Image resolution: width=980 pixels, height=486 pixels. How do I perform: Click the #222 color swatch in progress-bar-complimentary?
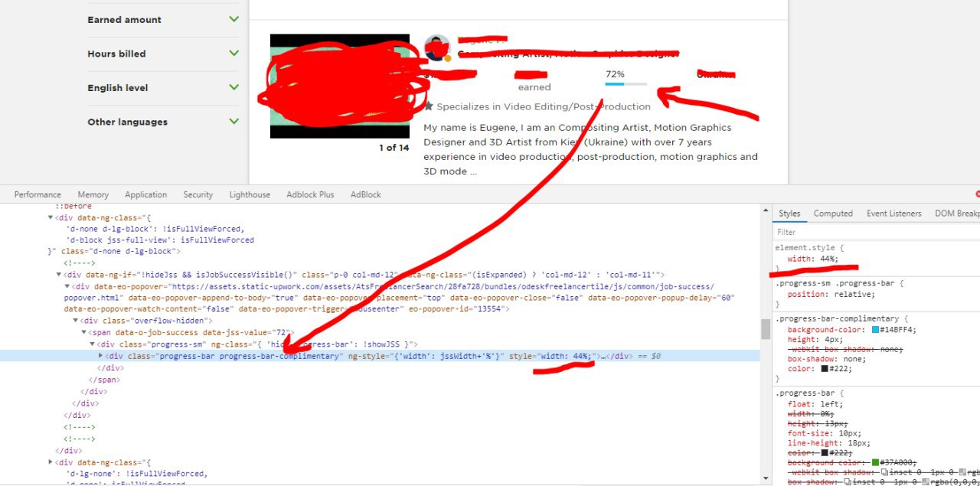click(x=825, y=368)
